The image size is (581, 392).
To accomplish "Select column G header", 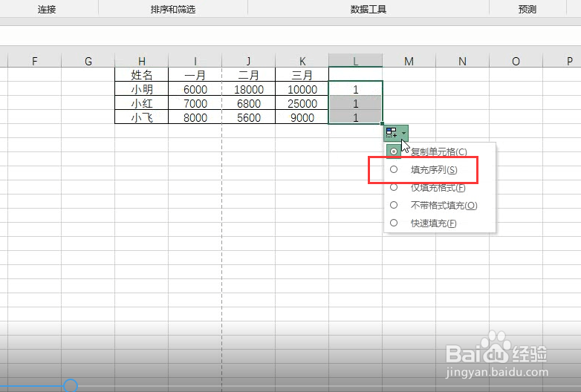I will [x=88, y=61].
